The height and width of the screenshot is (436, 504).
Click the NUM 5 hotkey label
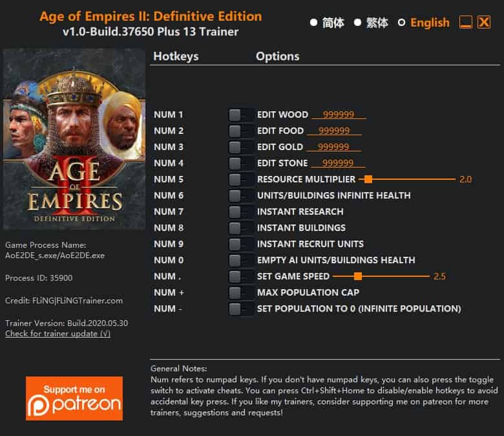[x=169, y=179]
